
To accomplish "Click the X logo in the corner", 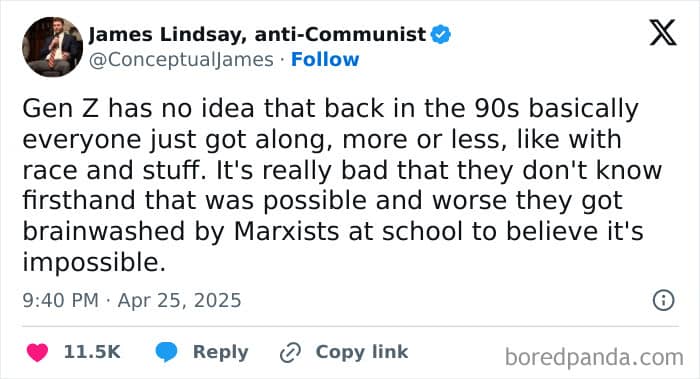I will point(663,33).
